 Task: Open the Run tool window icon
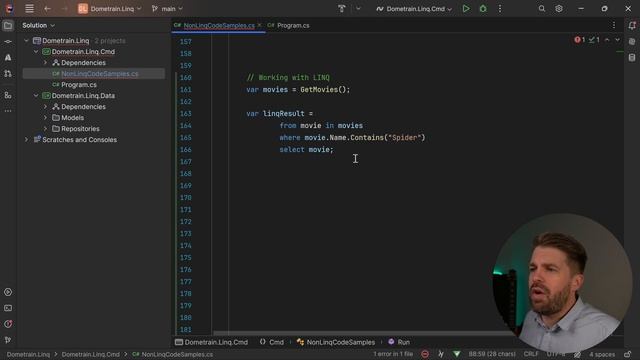[x=8, y=292]
